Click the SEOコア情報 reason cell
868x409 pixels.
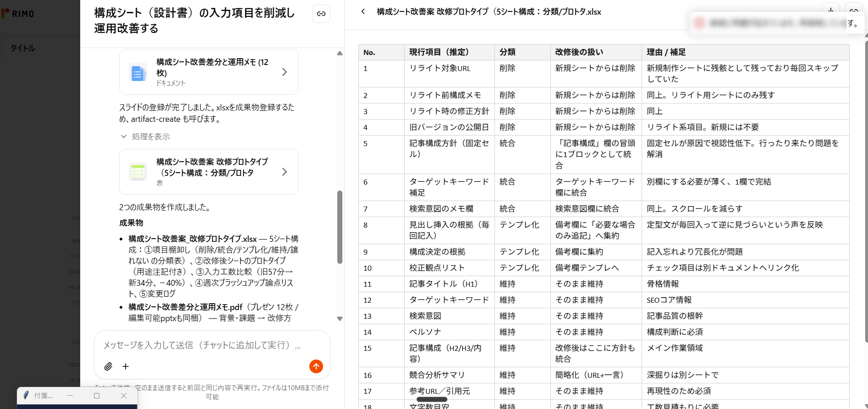745,300
